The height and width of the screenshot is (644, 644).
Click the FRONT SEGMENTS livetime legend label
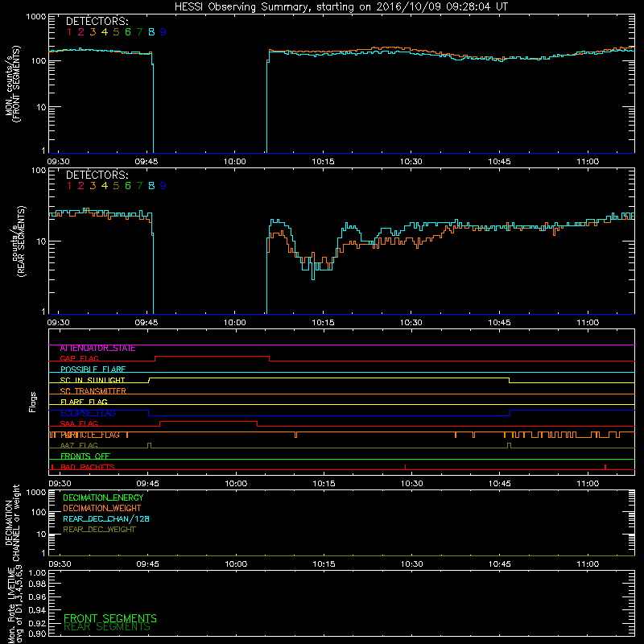[110, 618]
